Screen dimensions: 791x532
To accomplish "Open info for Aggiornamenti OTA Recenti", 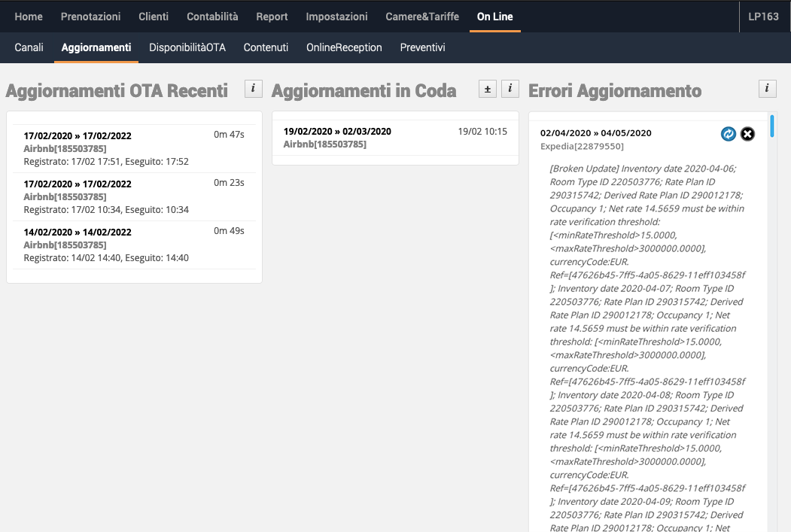I will (253, 89).
